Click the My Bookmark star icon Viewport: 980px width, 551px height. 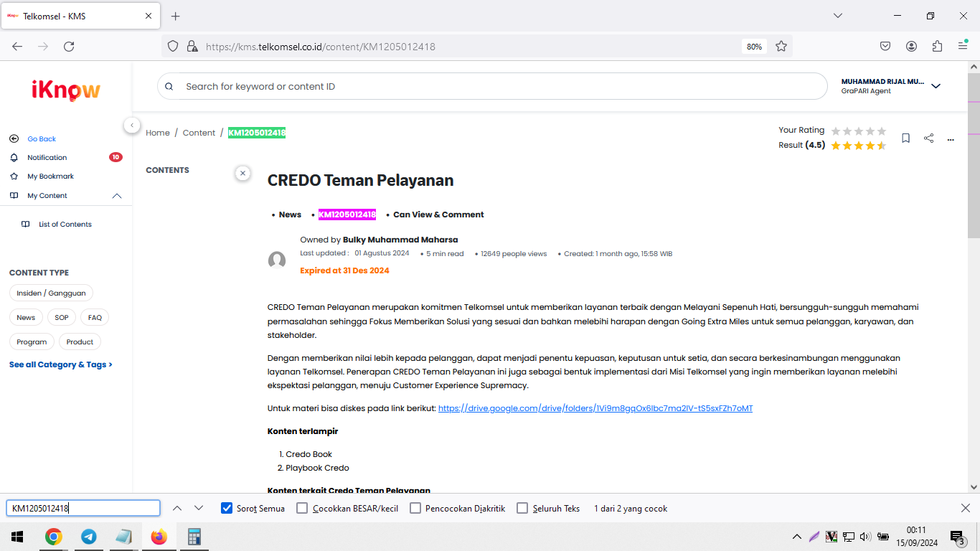pyautogui.click(x=14, y=176)
